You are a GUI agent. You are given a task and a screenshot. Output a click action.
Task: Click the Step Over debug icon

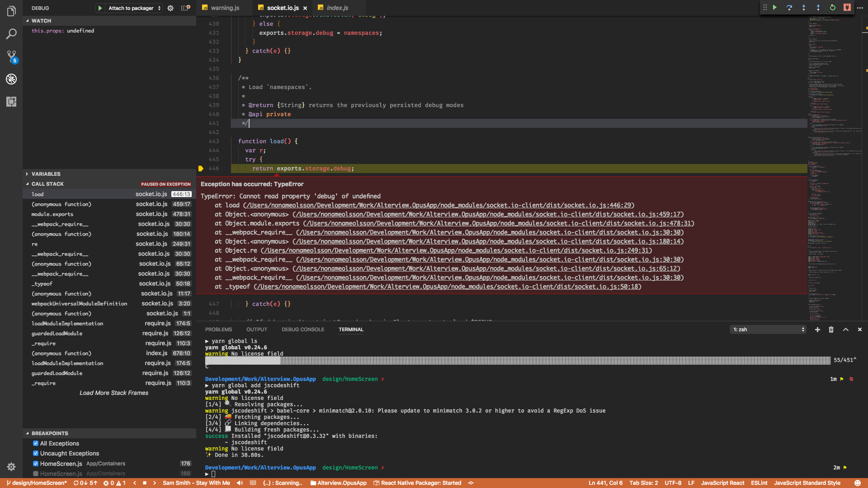tap(789, 8)
